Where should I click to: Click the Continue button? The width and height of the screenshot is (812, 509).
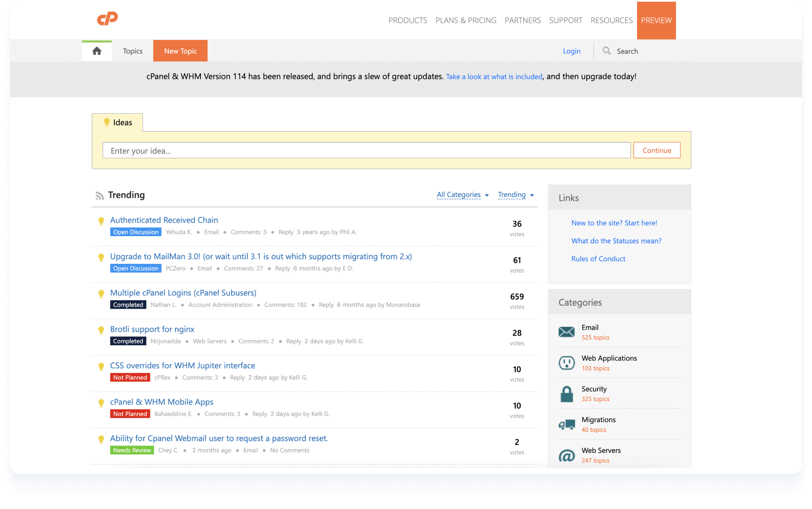(657, 150)
